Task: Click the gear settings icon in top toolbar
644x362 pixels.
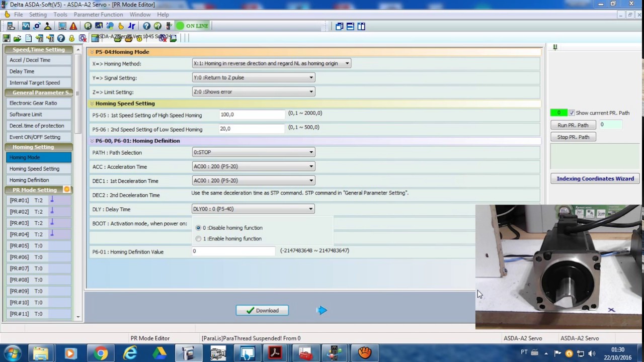Action: 37,26
